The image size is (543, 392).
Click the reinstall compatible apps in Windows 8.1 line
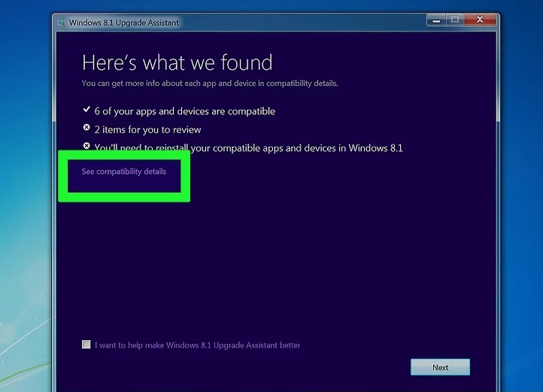point(249,148)
